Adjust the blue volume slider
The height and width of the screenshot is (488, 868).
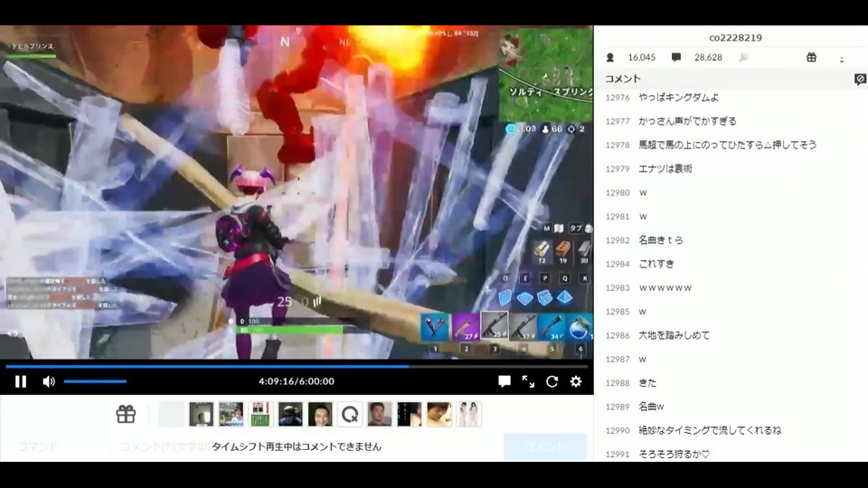coord(95,381)
